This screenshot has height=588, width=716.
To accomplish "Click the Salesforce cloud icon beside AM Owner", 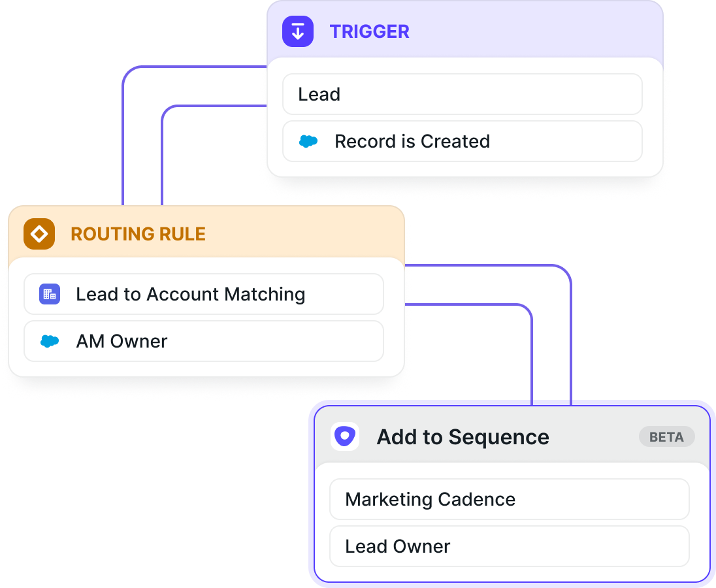I will [50, 341].
